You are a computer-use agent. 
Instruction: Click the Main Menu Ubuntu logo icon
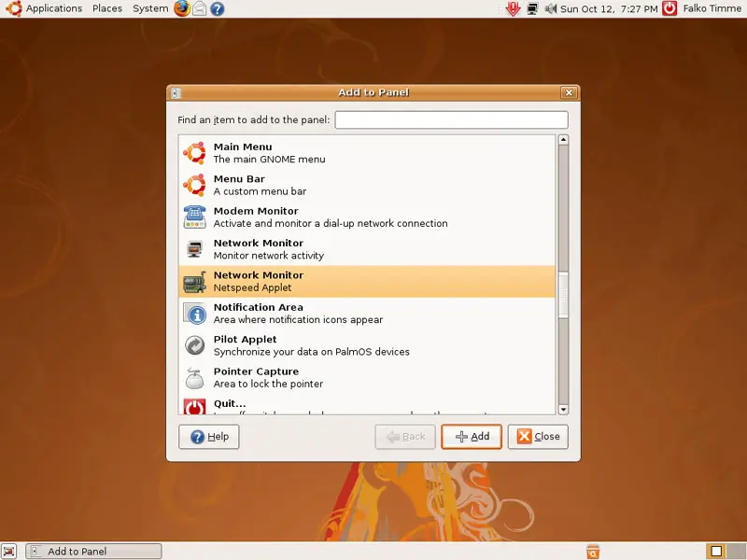point(194,153)
